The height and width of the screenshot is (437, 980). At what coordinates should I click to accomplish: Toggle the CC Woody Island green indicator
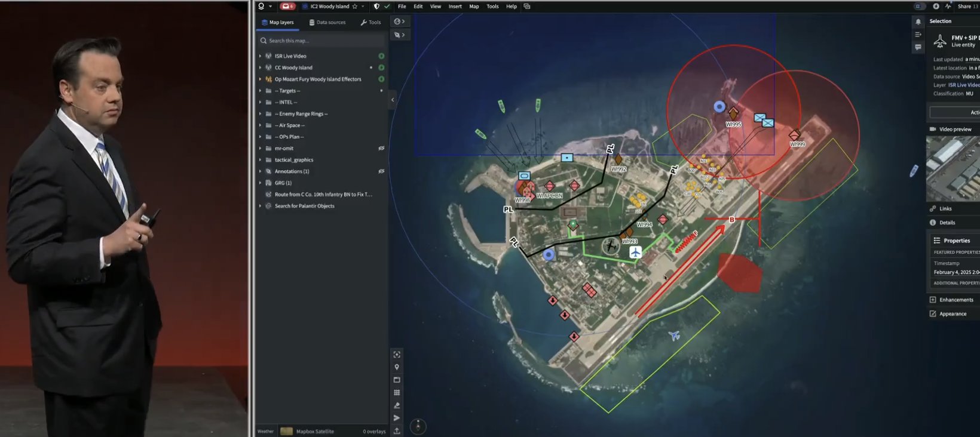point(381,67)
